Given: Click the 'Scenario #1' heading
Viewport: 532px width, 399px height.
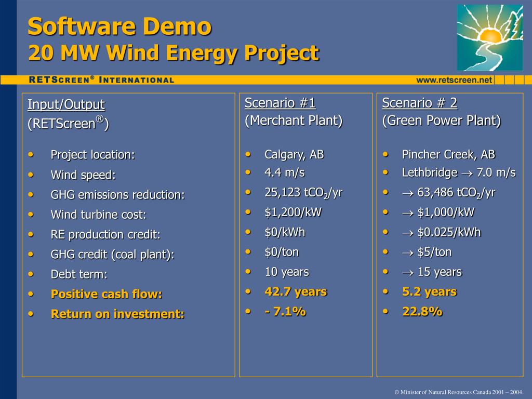Looking at the screenshot, I should pyautogui.click(x=280, y=103).
